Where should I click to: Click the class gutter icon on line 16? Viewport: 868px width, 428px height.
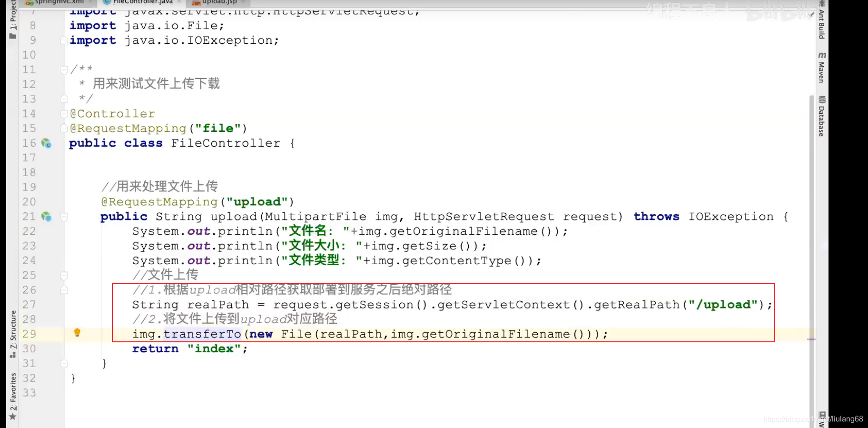(x=46, y=143)
